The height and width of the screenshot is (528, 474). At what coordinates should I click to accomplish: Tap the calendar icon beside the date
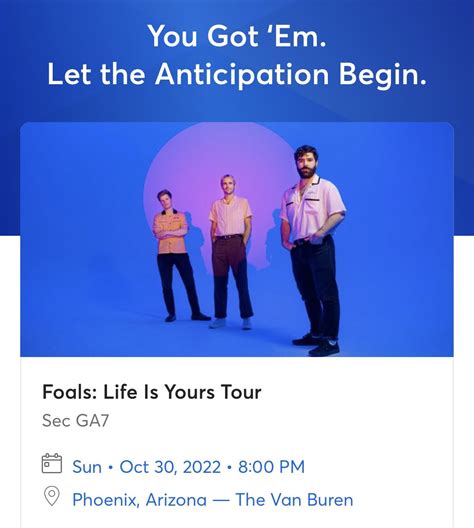pyautogui.click(x=52, y=463)
